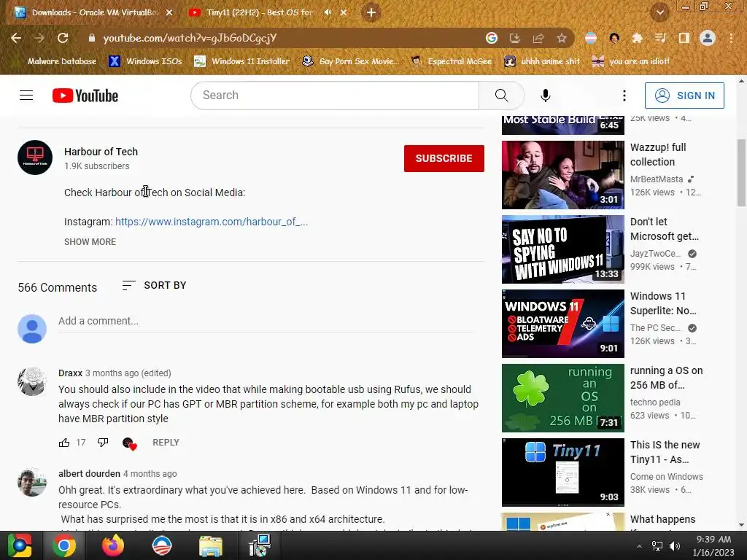Click the Google icon in address bar
Screen dimensions: 747x560
[492, 38]
